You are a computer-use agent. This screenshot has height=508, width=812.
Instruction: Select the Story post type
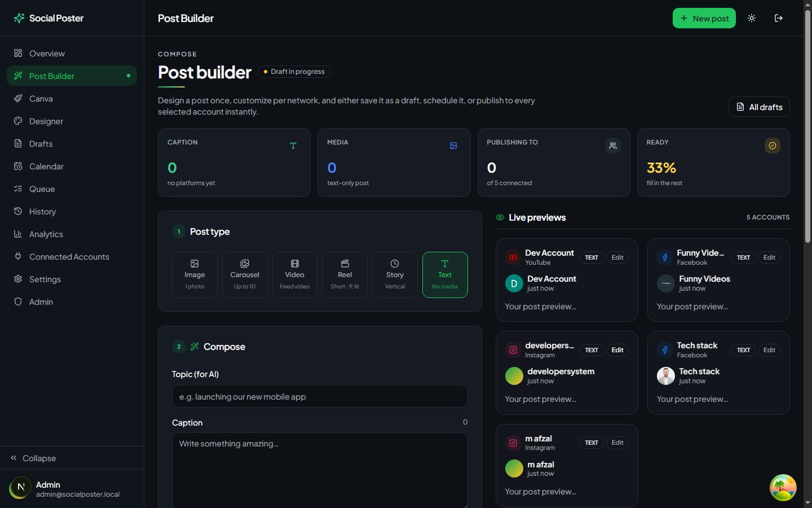tap(395, 275)
